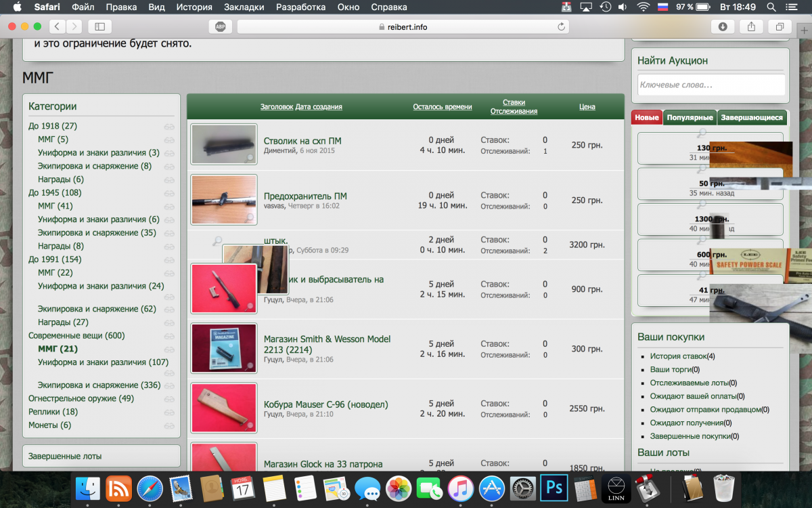Launch iTunes from the Dock

[x=460, y=488]
